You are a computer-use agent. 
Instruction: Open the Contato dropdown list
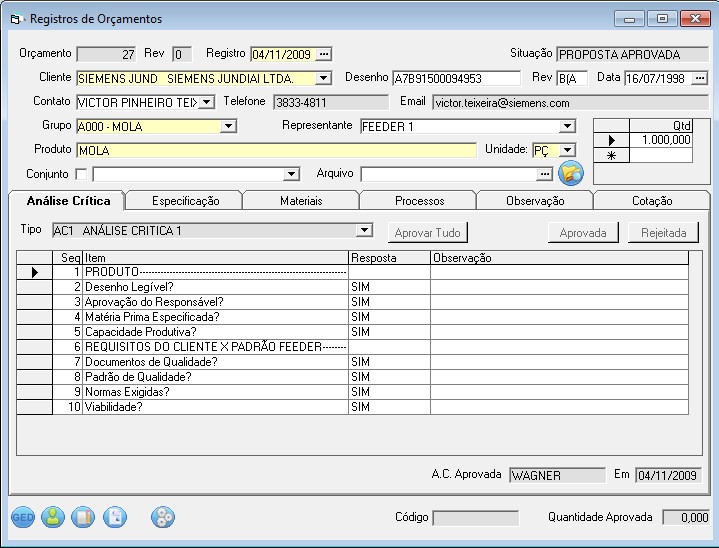[x=207, y=102]
